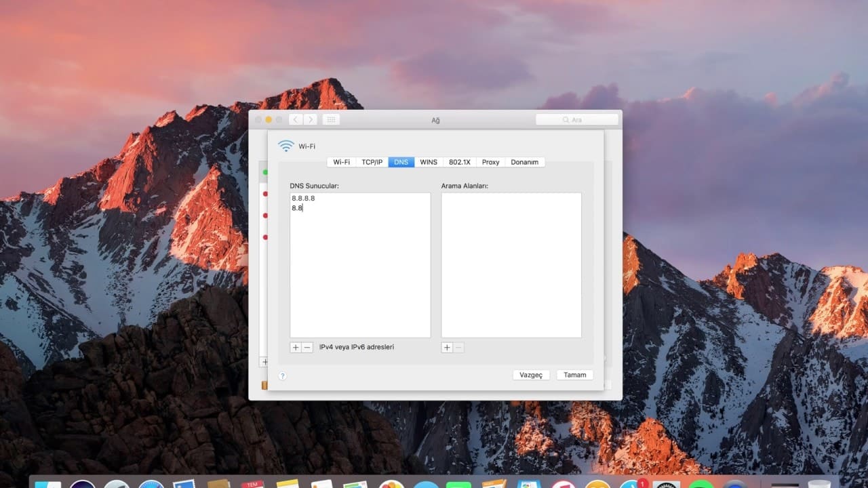Switch to the WINS tab
This screenshot has width=868, height=488.
[x=429, y=162]
